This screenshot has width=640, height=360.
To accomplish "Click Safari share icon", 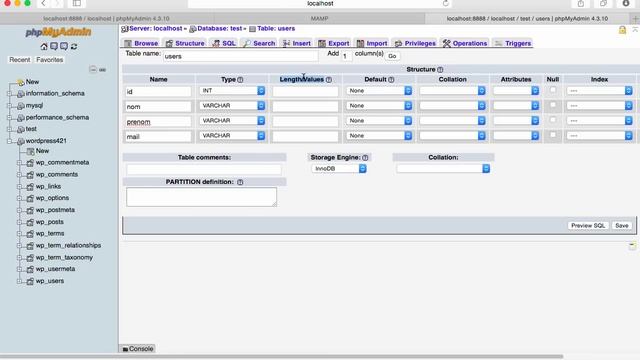I will (580, 4).
